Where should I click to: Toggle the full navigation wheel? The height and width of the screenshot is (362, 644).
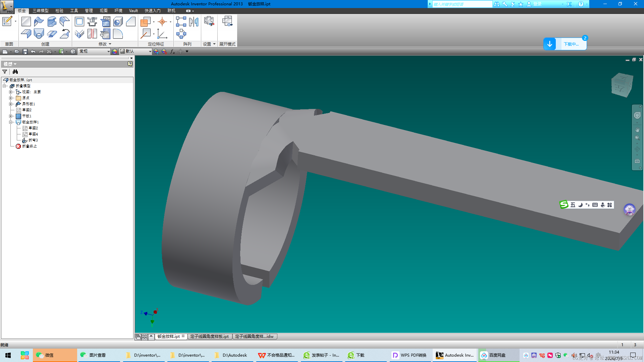(x=637, y=115)
